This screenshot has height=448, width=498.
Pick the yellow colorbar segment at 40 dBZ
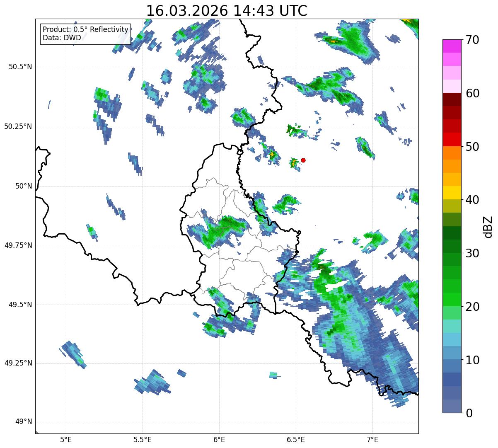(452, 193)
